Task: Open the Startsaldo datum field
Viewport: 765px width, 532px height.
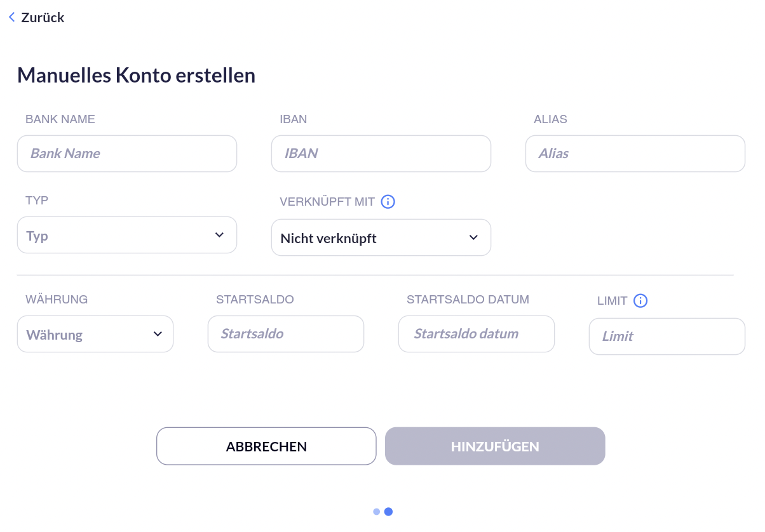Action: 477,334
